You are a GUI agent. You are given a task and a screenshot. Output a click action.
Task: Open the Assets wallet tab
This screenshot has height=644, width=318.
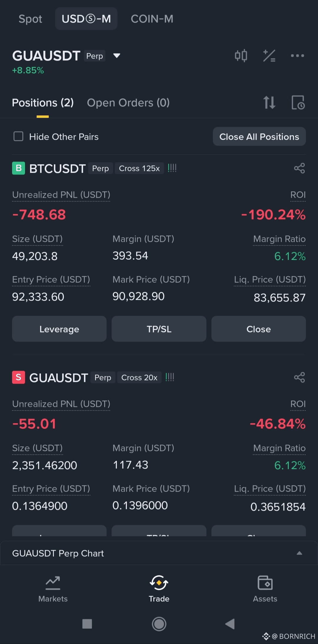click(x=265, y=589)
